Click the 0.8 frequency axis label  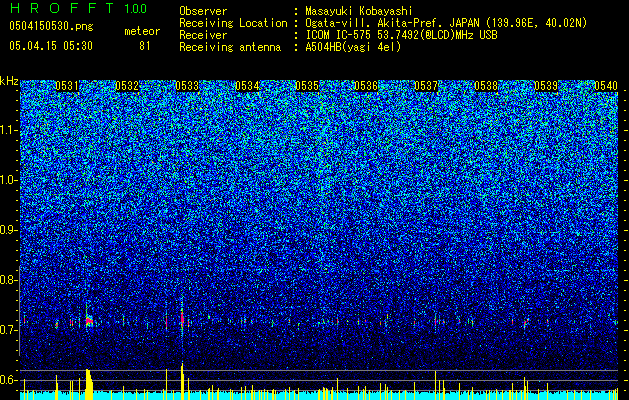point(7,280)
